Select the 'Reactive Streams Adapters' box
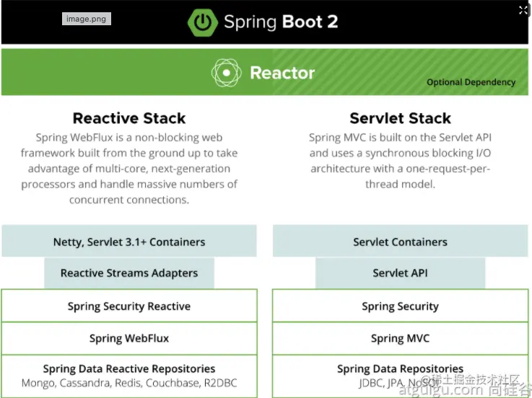The height and width of the screenshot is (398, 532). tap(129, 273)
